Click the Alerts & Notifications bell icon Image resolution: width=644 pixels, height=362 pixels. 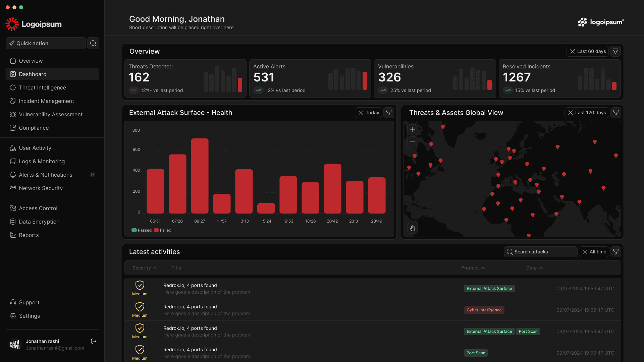click(x=13, y=175)
